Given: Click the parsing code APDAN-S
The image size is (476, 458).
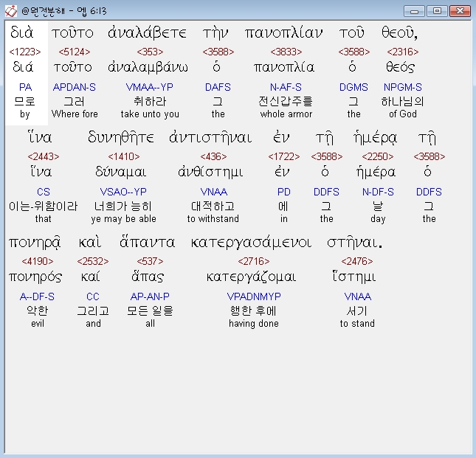Looking at the screenshot, I should tap(75, 87).
